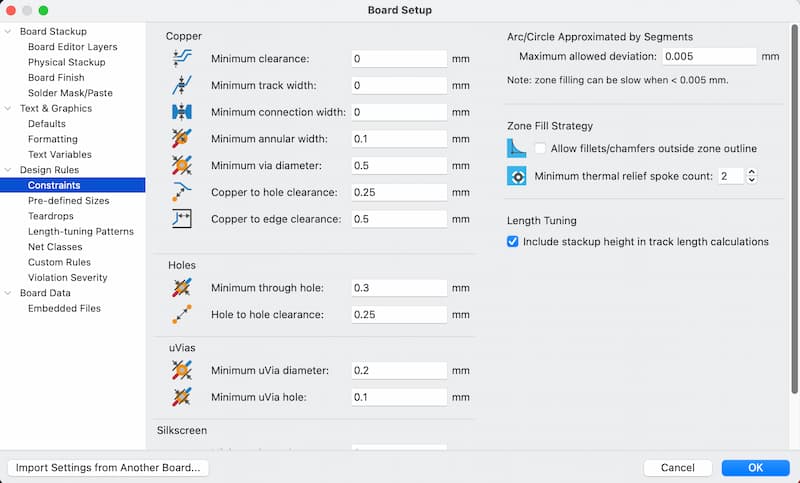Collapse the Text & Graphics section
The height and width of the screenshot is (483, 800).
pyautogui.click(x=11, y=108)
